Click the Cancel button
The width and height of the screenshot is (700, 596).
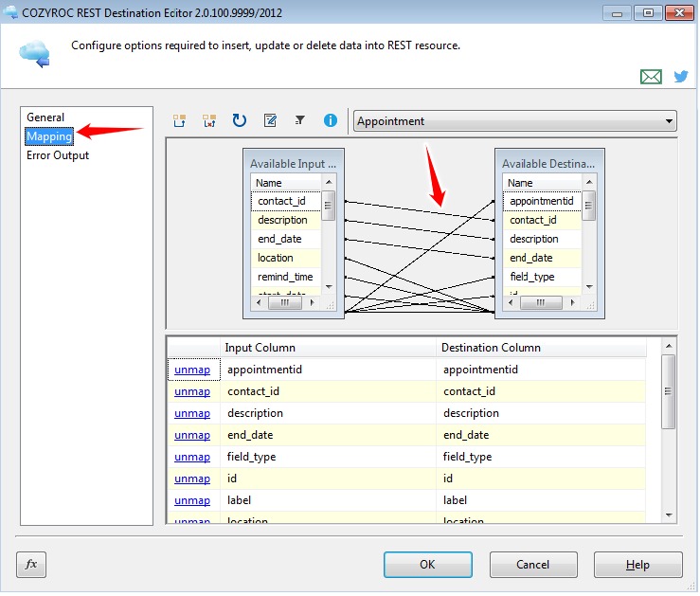533,565
